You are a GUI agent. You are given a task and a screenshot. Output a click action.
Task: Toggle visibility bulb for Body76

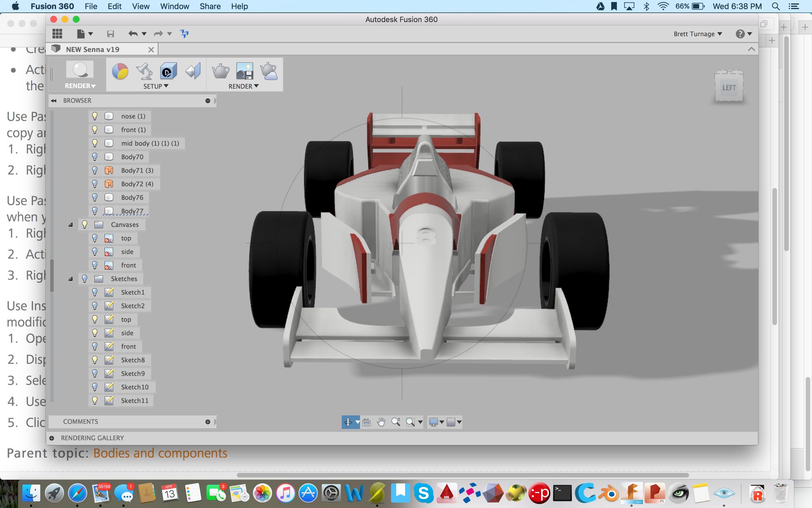coord(95,197)
